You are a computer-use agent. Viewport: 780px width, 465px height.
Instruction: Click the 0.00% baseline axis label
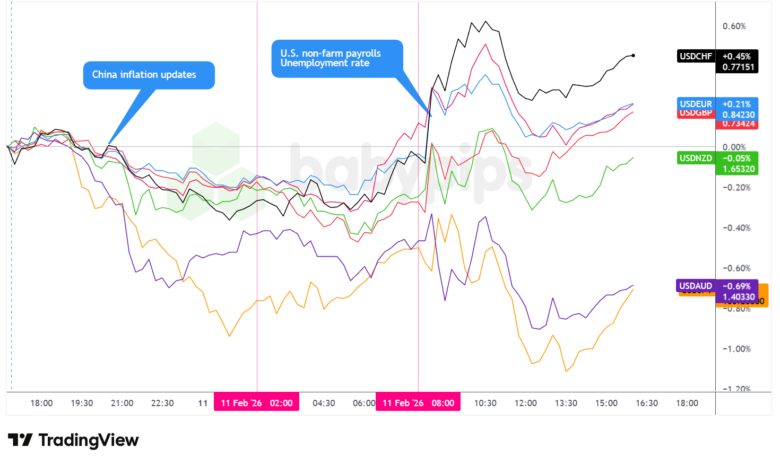click(x=734, y=147)
